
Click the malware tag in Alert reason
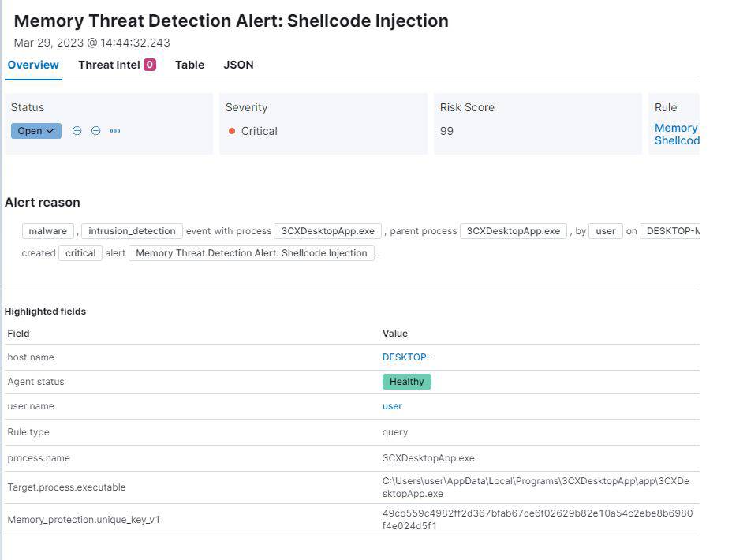pyautogui.click(x=48, y=231)
